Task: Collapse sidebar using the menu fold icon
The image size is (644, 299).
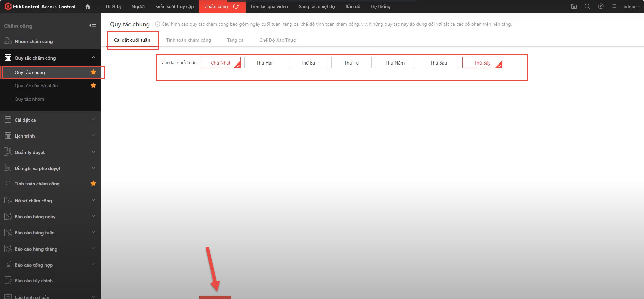Action: (93, 26)
